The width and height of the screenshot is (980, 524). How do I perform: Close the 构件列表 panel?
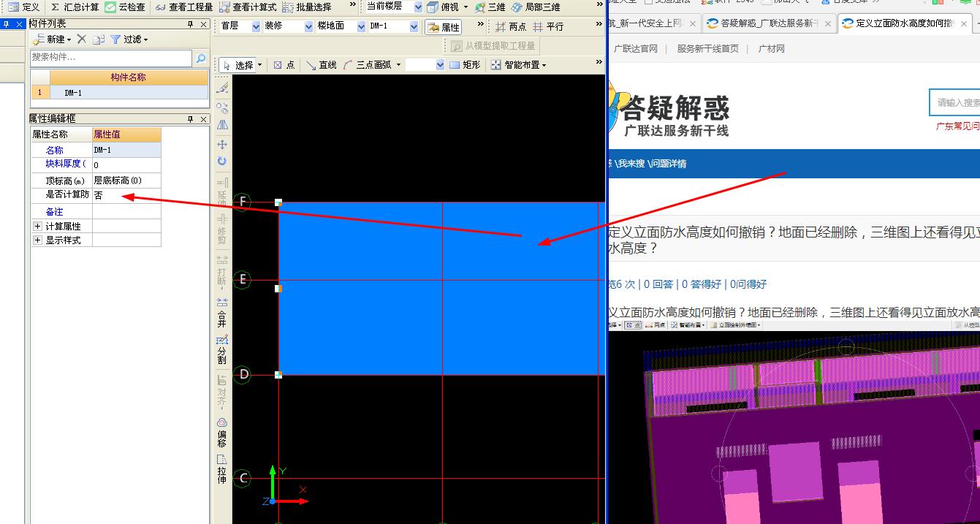coord(203,23)
